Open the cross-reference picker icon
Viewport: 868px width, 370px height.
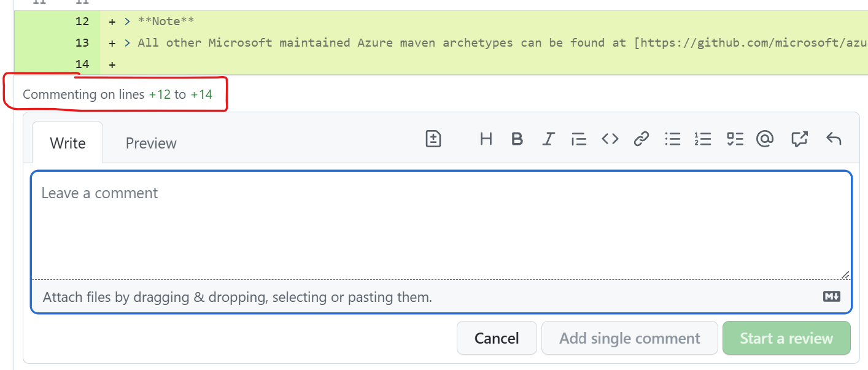click(x=799, y=139)
